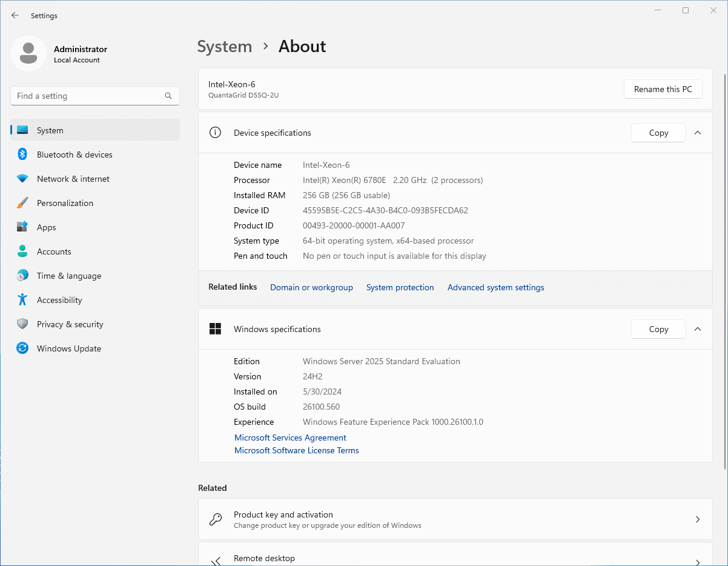
Task: Click Edition value Windows Server 2025 Standard Evaluation
Action: pos(382,361)
